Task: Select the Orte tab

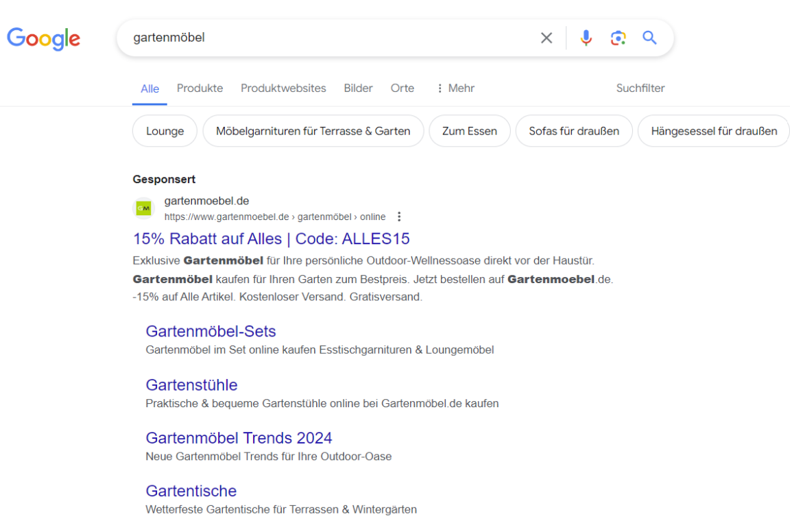Action: tap(402, 88)
